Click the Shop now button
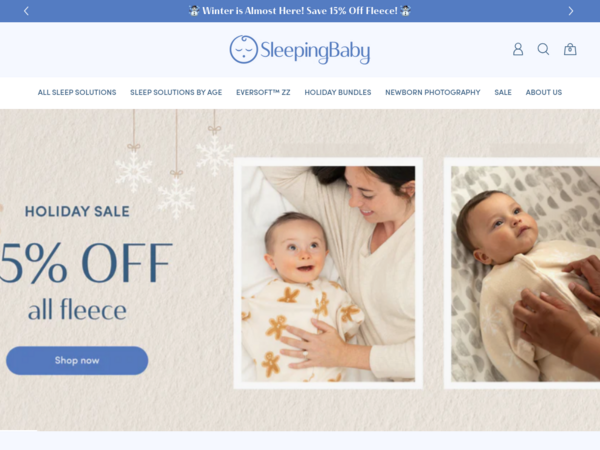The image size is (600, 450). click(77, 360)
